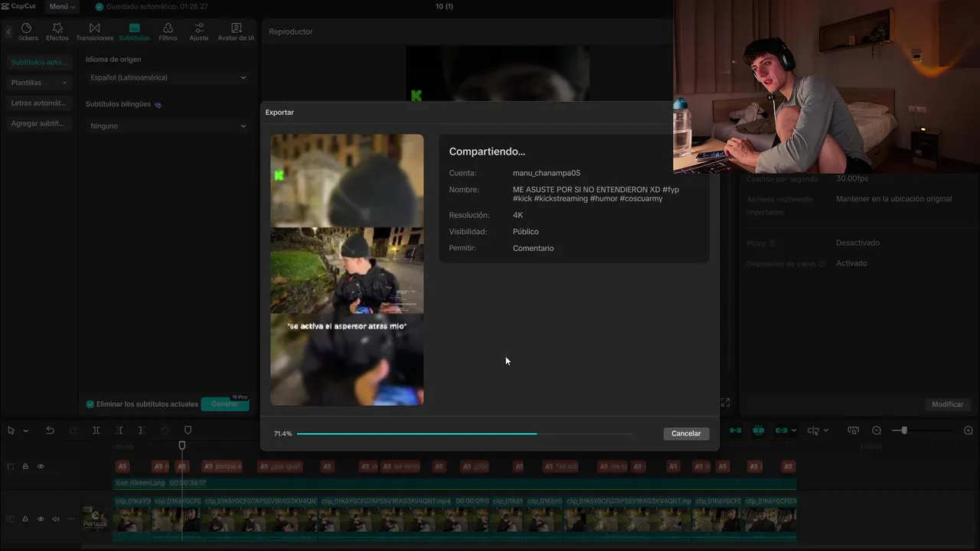Click the Portada cover thumbnail
The image size is (980, 551).
[x=95, y=518]
